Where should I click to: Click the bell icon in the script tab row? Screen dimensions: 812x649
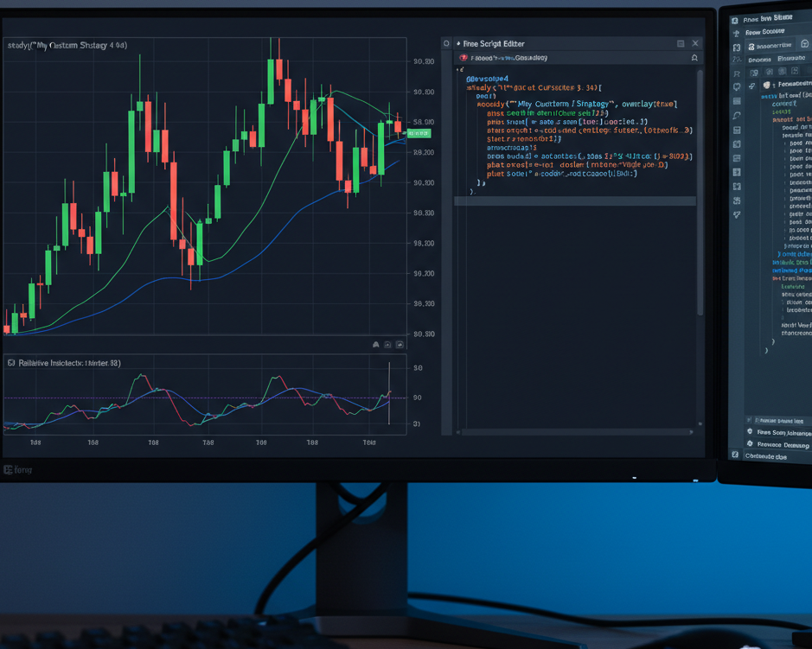pos(694,58)
